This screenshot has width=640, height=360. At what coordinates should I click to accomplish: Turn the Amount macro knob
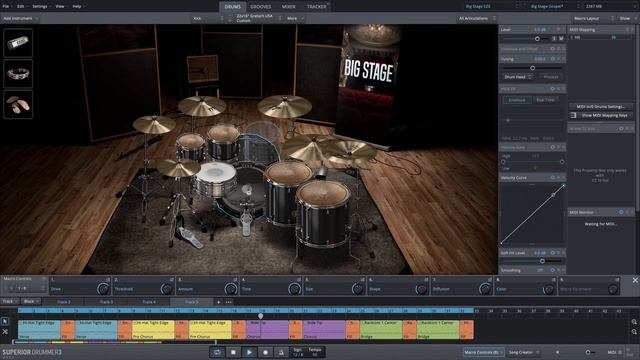(231, 289)
